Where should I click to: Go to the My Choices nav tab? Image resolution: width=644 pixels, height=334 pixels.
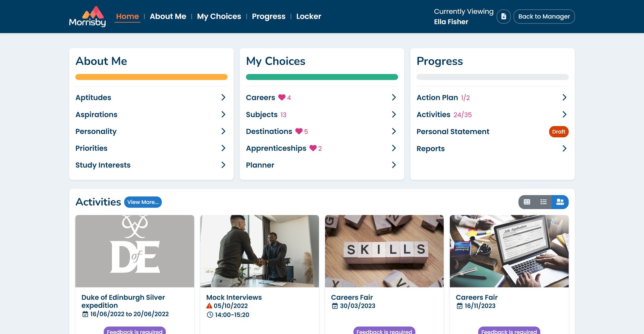pos(219,16)
